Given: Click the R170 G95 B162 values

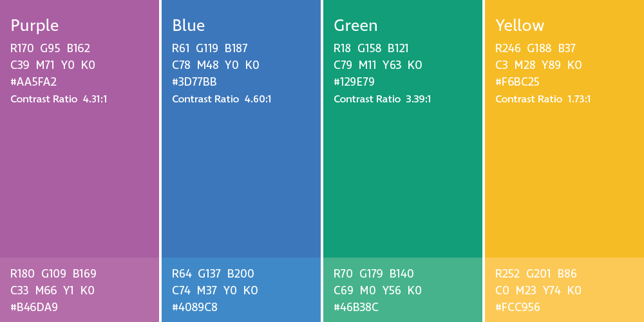Looking at the screenshot, I should point(50,48).
